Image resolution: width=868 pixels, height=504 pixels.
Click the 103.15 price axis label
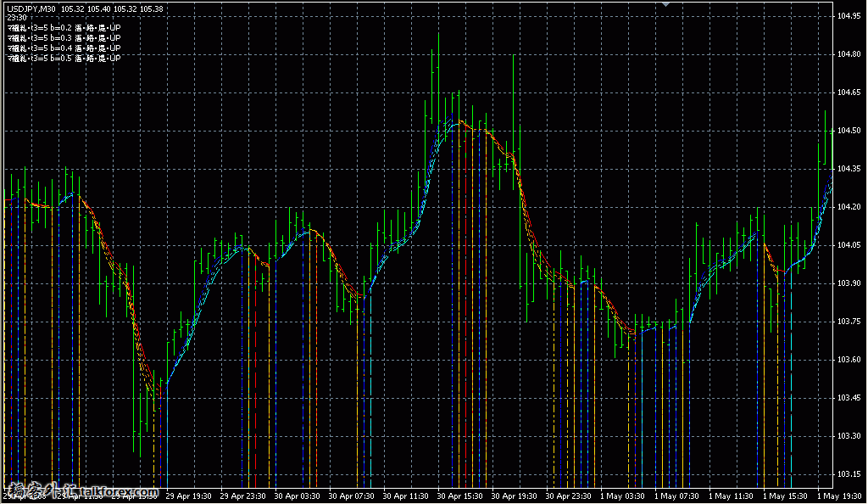click(849, 474)
